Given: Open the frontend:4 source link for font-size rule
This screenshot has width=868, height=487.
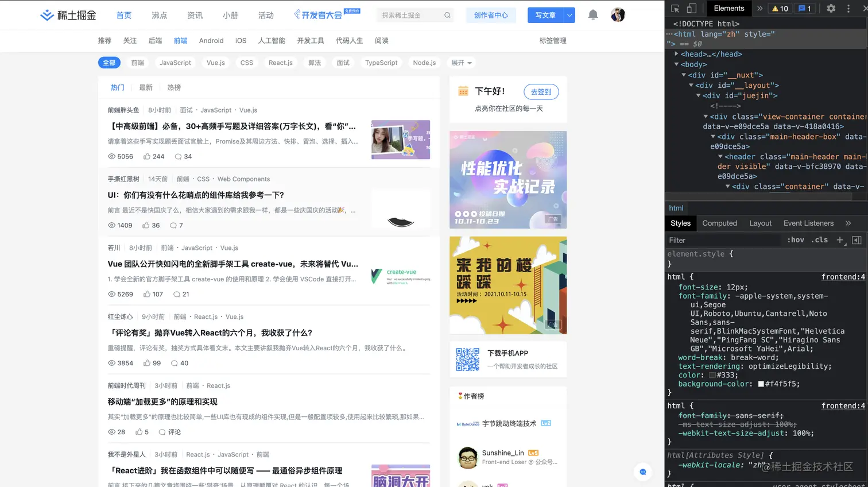Looking at the screenshot, I should [x=843, y=277].
